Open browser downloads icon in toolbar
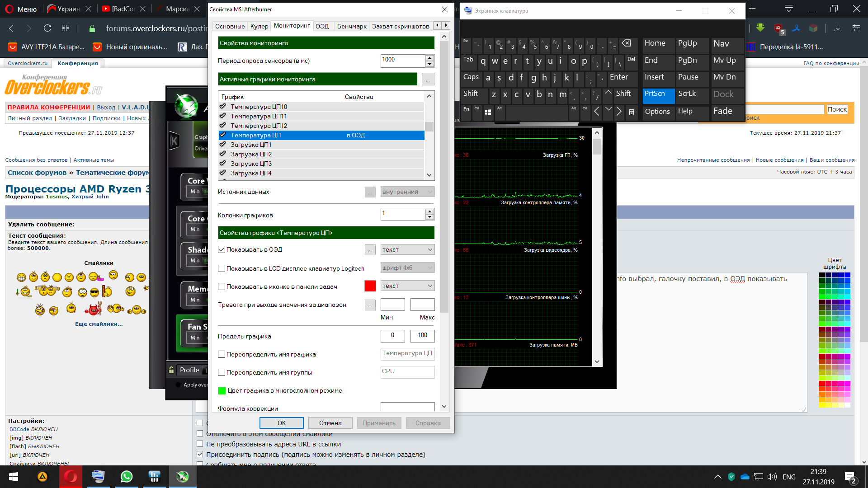 click(838, 28)
